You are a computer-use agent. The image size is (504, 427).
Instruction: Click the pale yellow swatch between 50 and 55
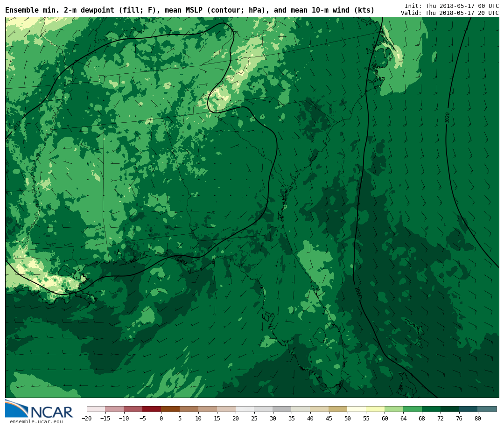pyautogui.click(x=357, y=409)
